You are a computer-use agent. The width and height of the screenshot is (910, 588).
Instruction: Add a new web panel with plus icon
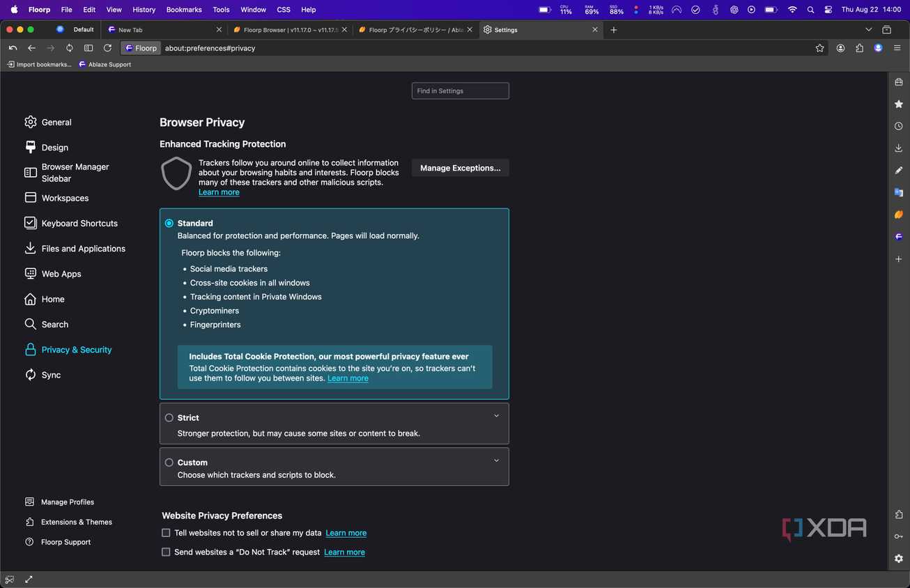click(899, 259)
